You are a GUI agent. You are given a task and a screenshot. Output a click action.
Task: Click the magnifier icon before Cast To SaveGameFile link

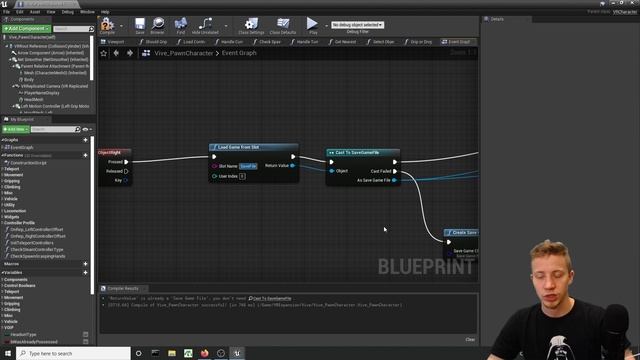(x=251, y=298)
